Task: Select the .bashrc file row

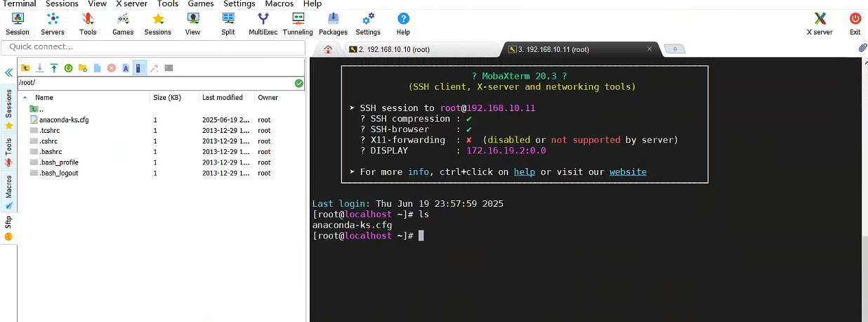Action: tap(162, 151)
